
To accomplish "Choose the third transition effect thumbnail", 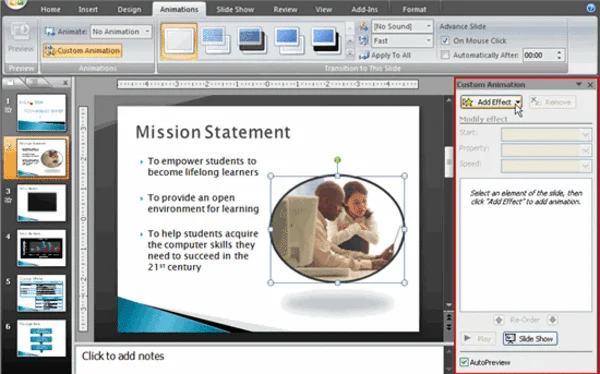I will point(252,41).
